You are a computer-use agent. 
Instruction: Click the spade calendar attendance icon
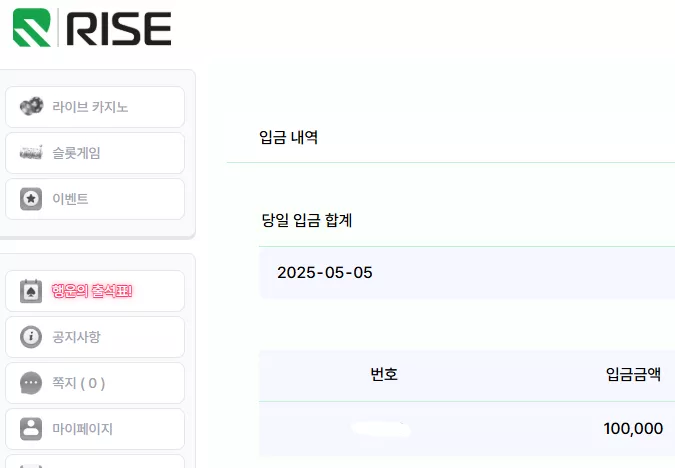click(31, 291)
